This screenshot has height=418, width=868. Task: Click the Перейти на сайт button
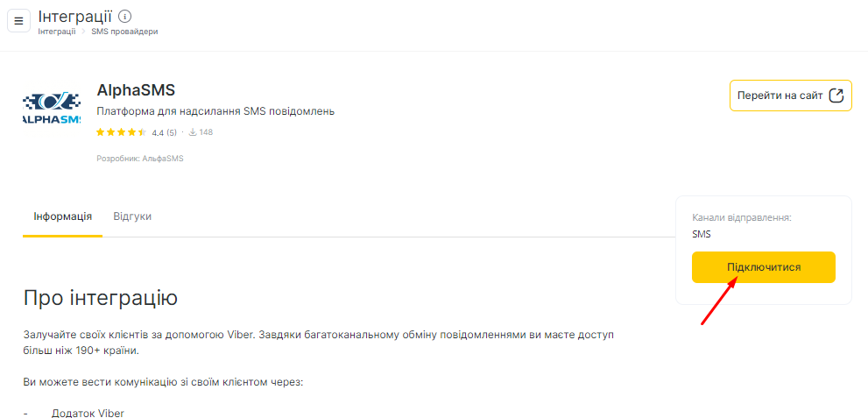(x=791, y=96)
